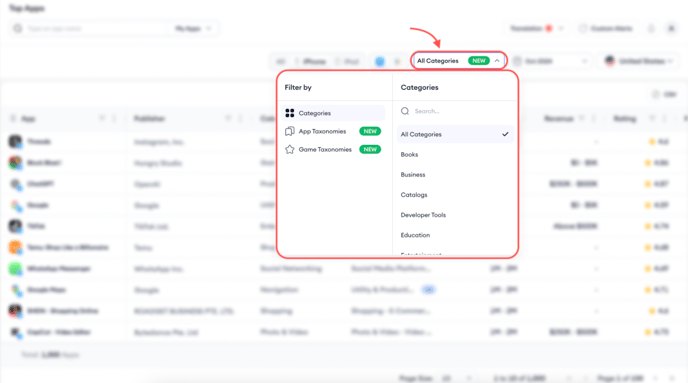This screenshot has height=383, width=688.
Task: Open the ChatGPT app row
Action: coord(40,184)
